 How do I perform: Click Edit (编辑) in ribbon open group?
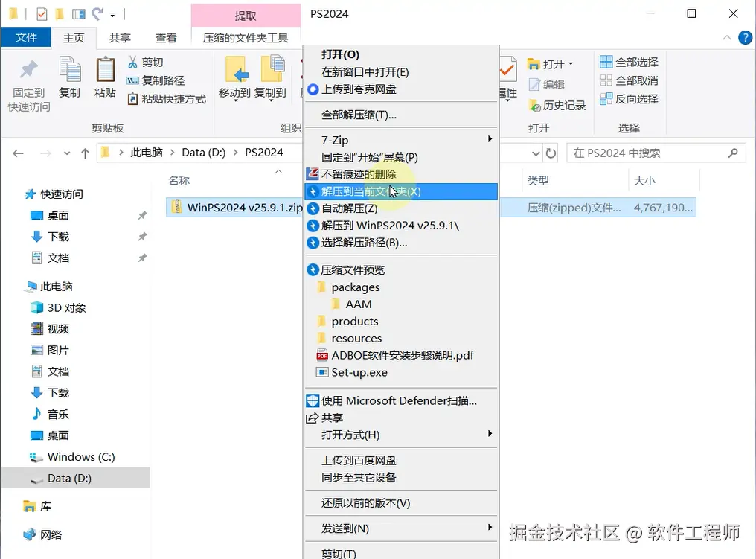[x=547, y=85]
